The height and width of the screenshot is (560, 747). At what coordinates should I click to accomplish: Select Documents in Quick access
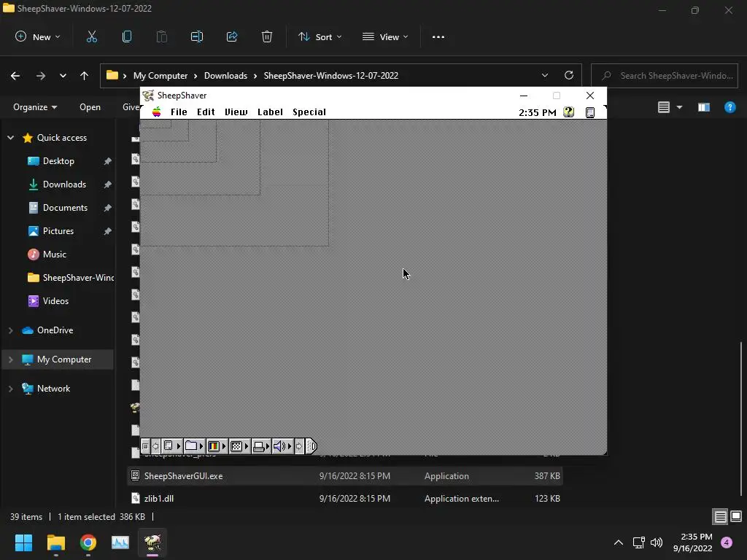click(x=65, y=208)
